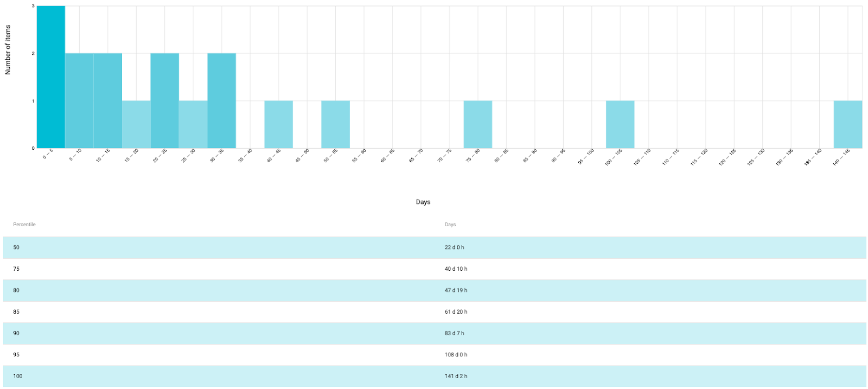The image size is (868, 389).
Task: Select the 5 – 10 days histogram bar
Action: point(79,100)
